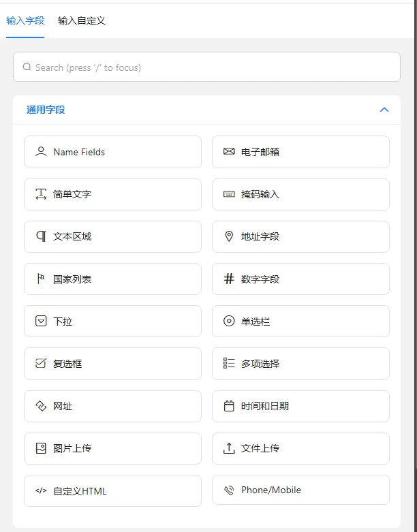Screen dimensions: 417x532
Task: Click the envelope icon next to 电子邮箱
Action: click(229, 151)
